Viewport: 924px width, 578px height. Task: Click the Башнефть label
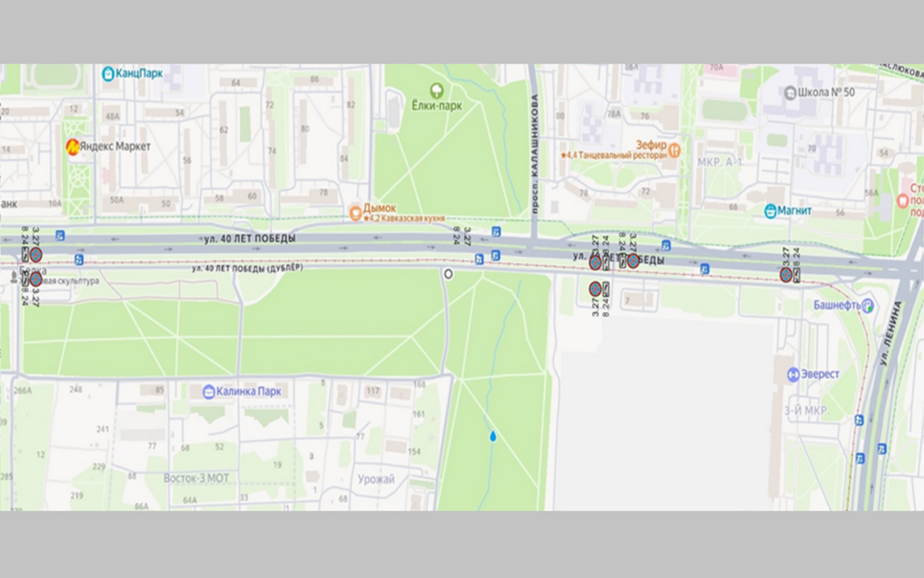(836, 306)
